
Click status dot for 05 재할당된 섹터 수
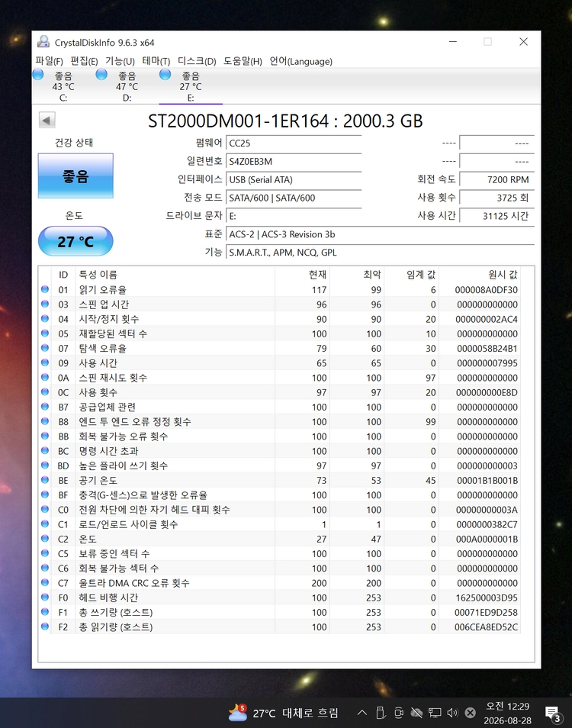[x=45, y=333]
